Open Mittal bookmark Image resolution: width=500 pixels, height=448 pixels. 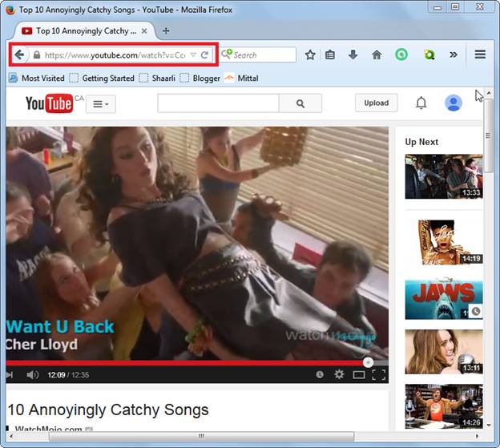click(241, 78)
